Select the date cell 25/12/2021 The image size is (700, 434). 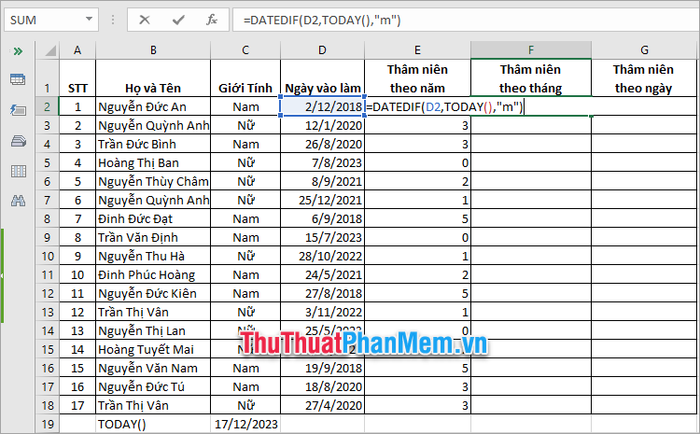coord(322,200)
